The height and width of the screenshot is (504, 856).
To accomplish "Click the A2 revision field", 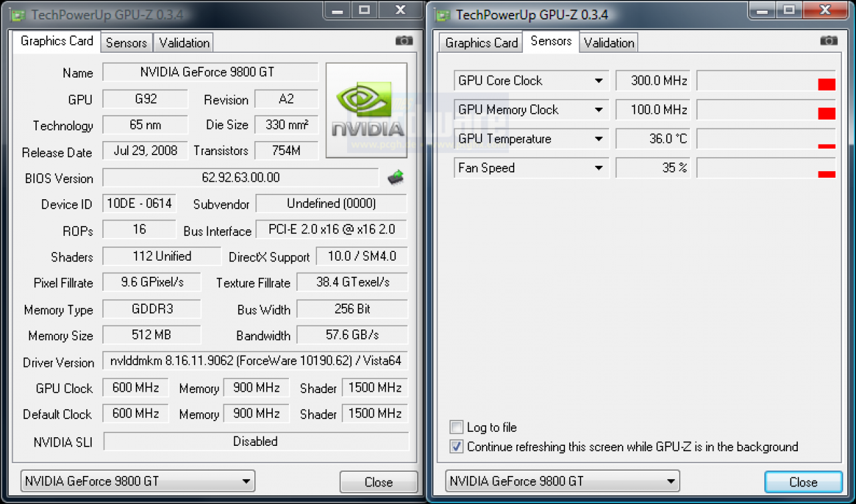I will (286, 99).
